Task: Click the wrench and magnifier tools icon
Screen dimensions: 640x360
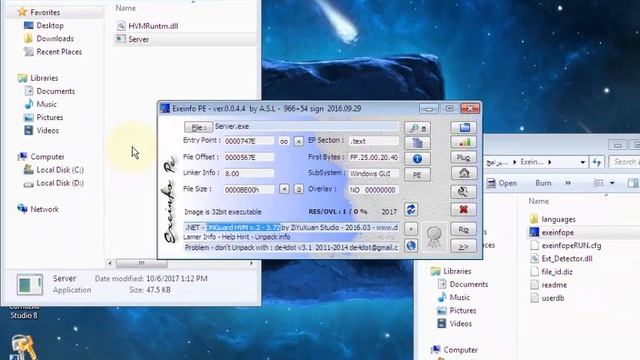Action: coord(464,191)
